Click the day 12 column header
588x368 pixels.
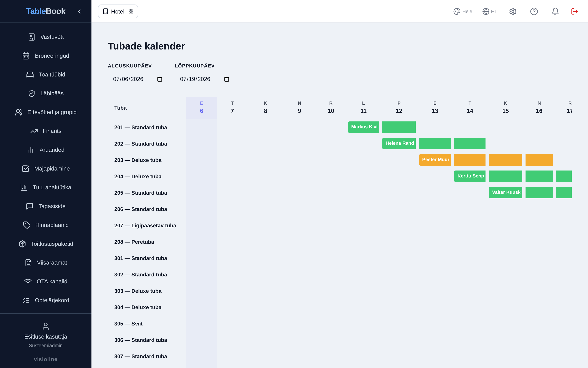pyautogui.click(x=399, y=108)
